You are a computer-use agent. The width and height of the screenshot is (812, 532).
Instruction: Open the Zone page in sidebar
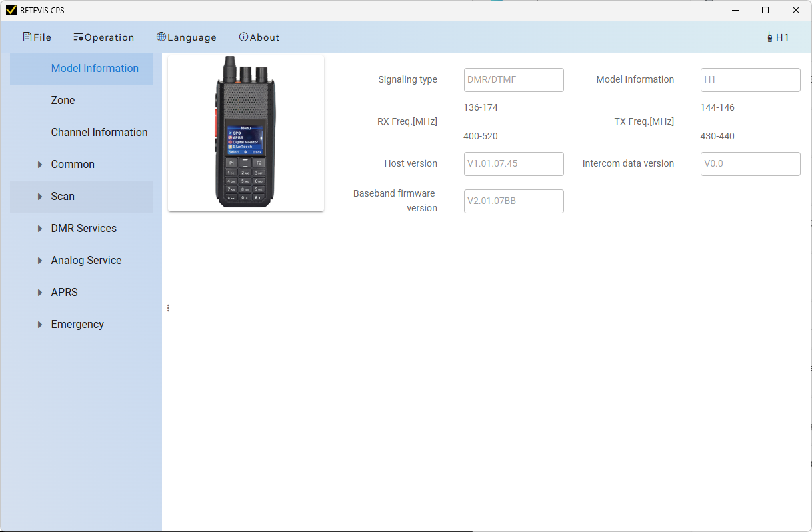click(x=63, y=101)
